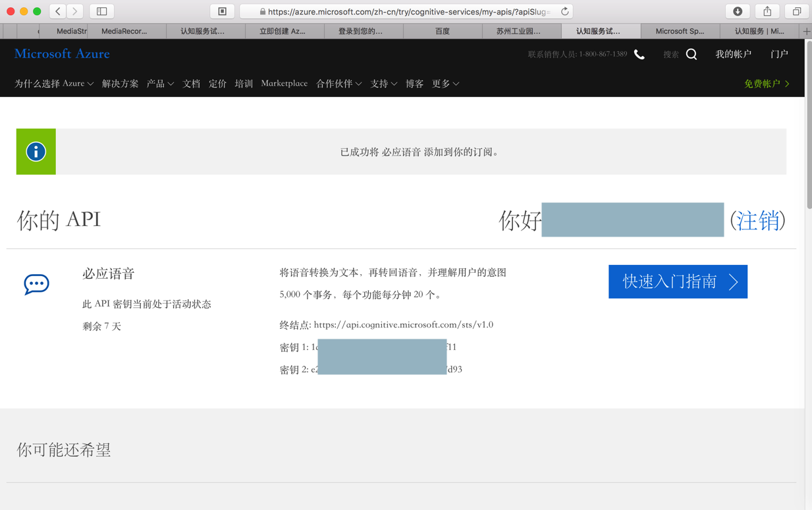Screen dimensions: 812x510
Task: Switch to the 认知服务 | Mi... browser tab
Action: (x=759, y=31)
